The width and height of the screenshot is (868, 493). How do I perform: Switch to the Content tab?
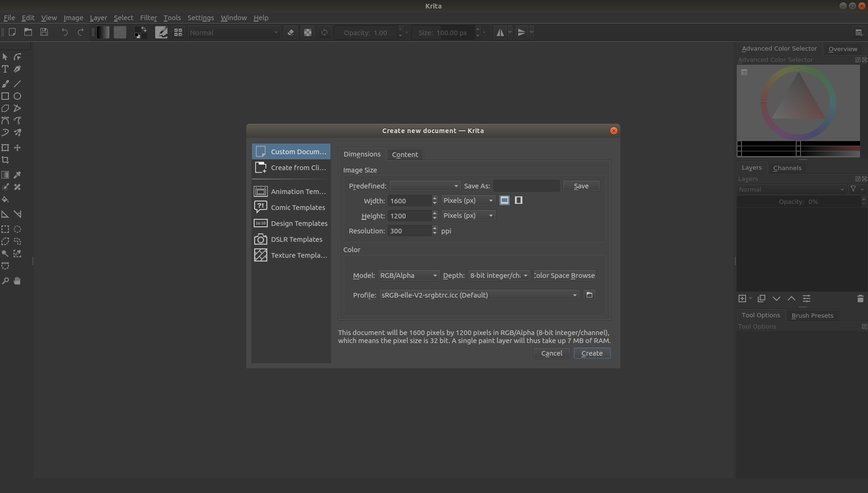point(405,155)
